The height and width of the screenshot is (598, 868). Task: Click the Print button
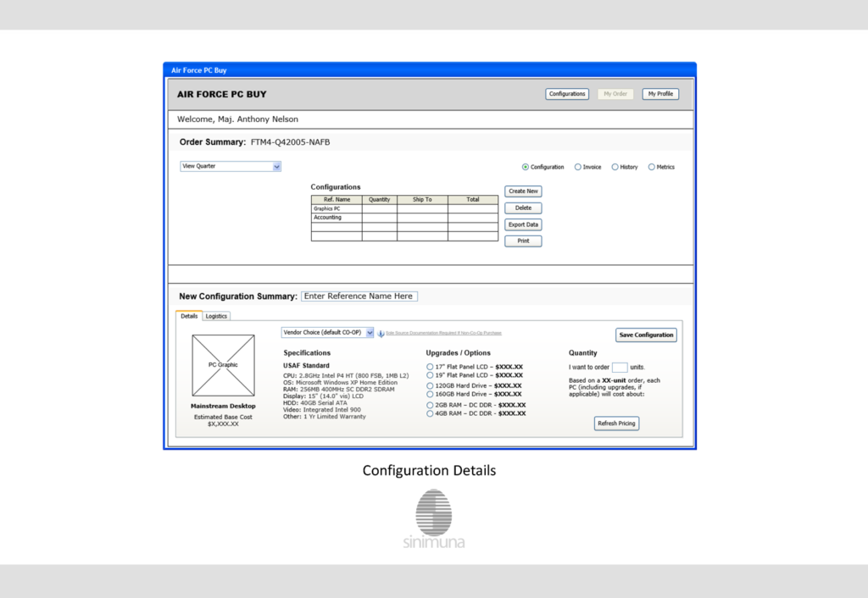pyautogui.click(x=523, y=241)
